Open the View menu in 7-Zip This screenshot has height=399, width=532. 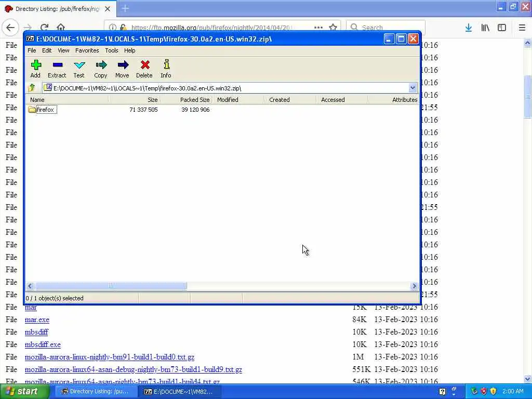click(63, 50)
